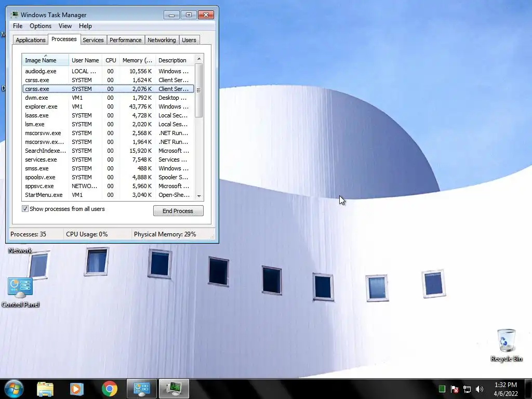532x399 pixels.
Task: Toggle Show processes from all users checkbox
Action: [25, 209]
